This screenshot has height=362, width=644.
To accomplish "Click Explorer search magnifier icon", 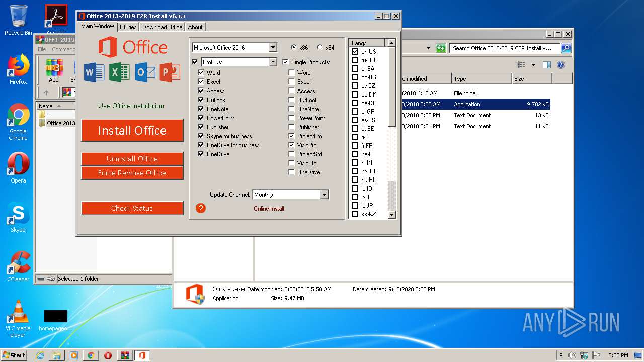I will pyautogui.click(x=566, y=48).
